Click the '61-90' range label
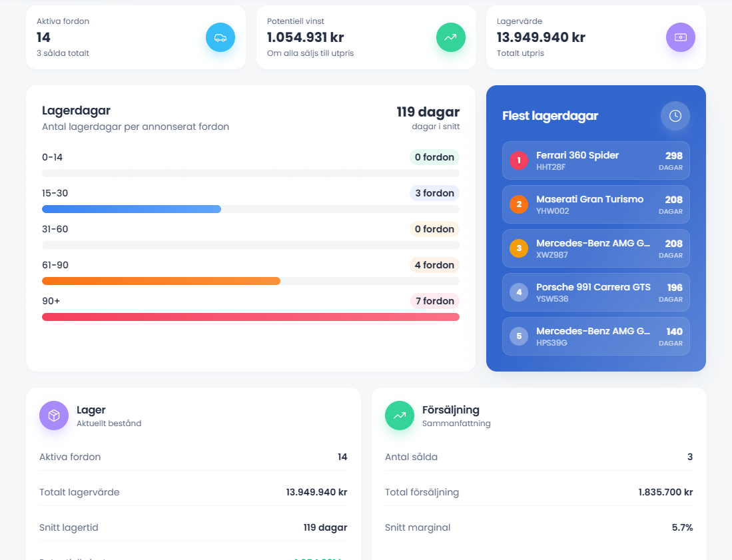732x560 pixels. 55,265
